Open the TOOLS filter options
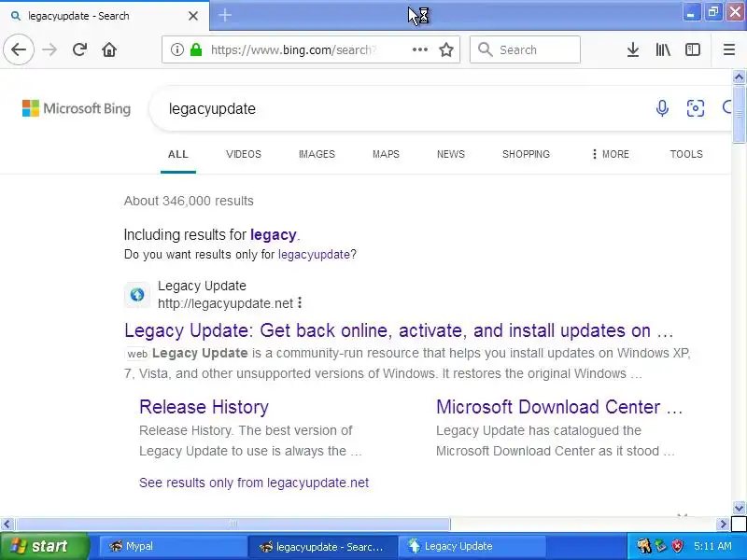 (x=686, y=154)
